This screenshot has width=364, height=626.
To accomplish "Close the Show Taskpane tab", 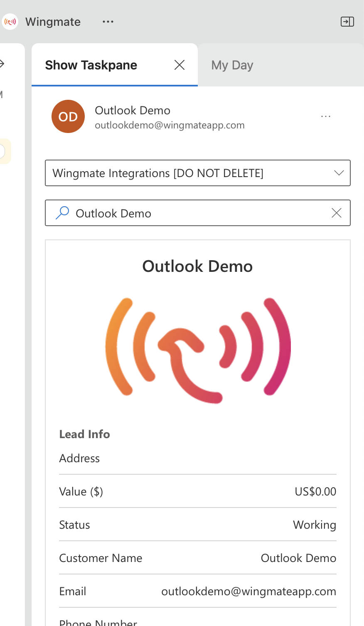I will (x=180, y=65).
